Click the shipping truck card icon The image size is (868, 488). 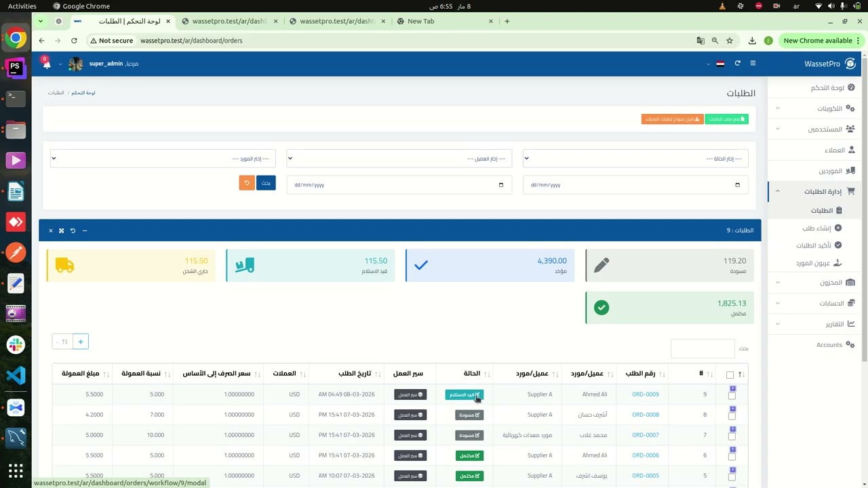coord(64,266)
